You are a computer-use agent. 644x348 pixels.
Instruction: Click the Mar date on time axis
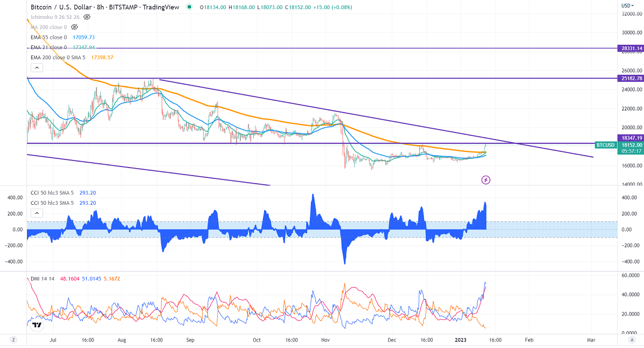tap(591, 340)
